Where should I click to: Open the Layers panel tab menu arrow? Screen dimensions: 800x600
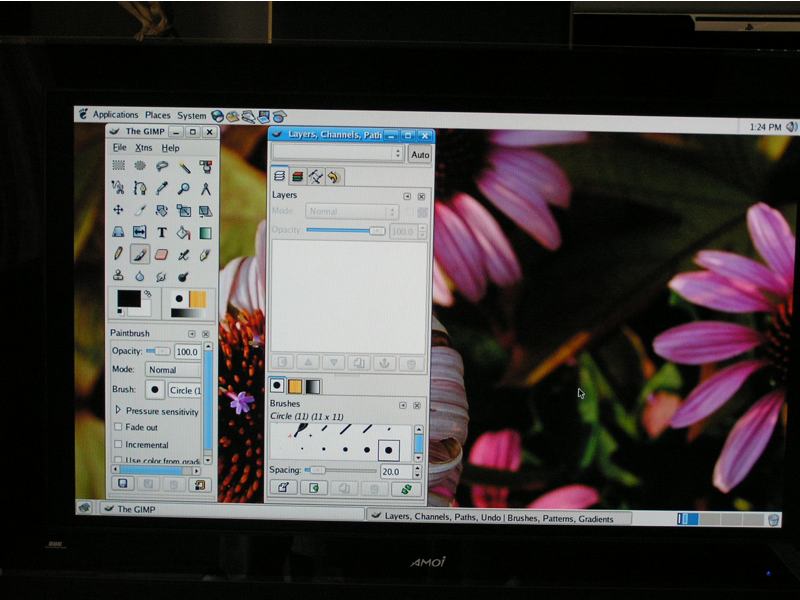click(x=407, y=196)
